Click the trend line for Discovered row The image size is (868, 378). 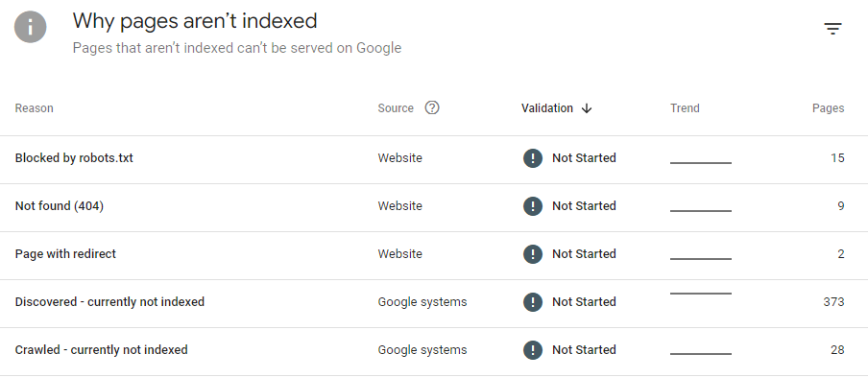pyautogui.click(x=701, y=294)
